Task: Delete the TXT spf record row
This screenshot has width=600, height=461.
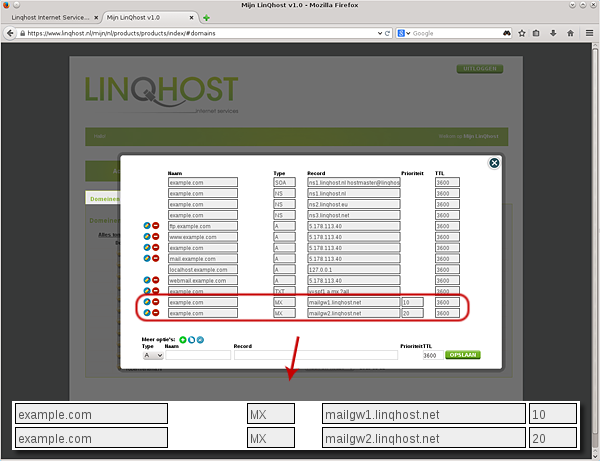Action: tap(156, 291)
